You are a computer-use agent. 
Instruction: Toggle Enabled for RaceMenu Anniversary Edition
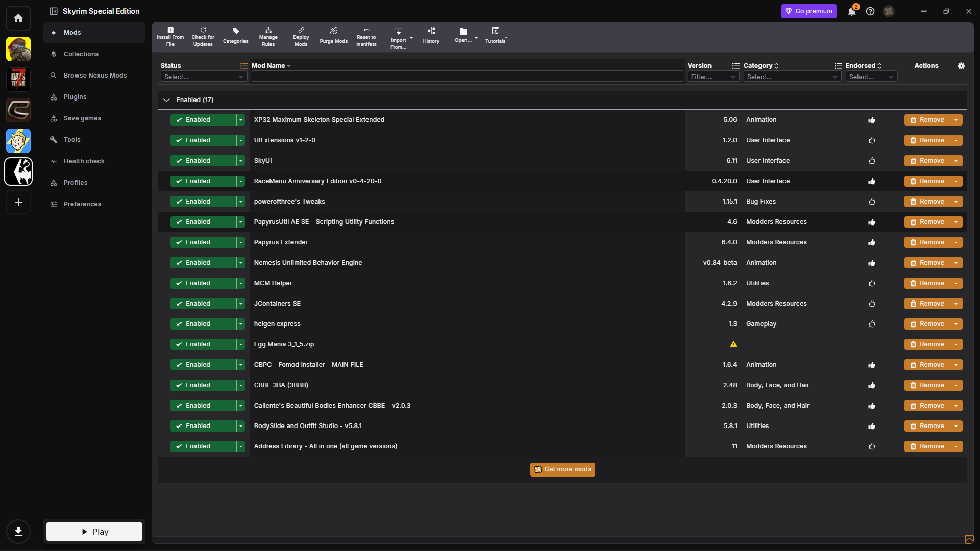pyautogui.click(x=203, y=181)
